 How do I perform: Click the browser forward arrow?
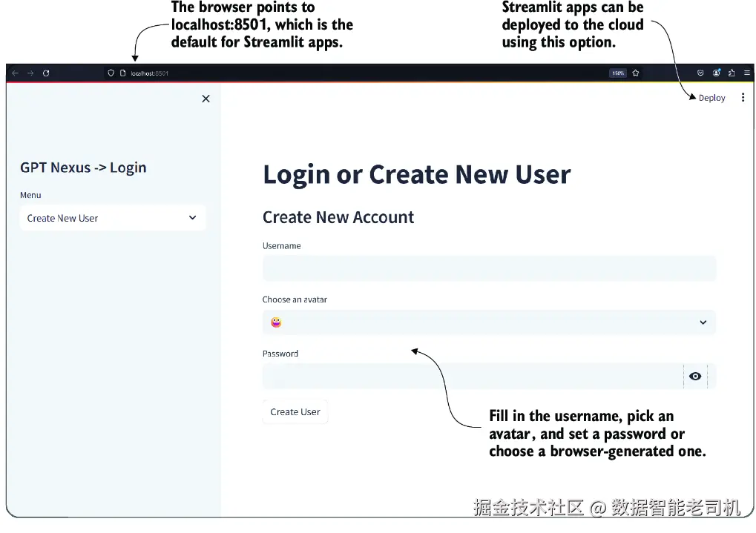click(30, 73)
